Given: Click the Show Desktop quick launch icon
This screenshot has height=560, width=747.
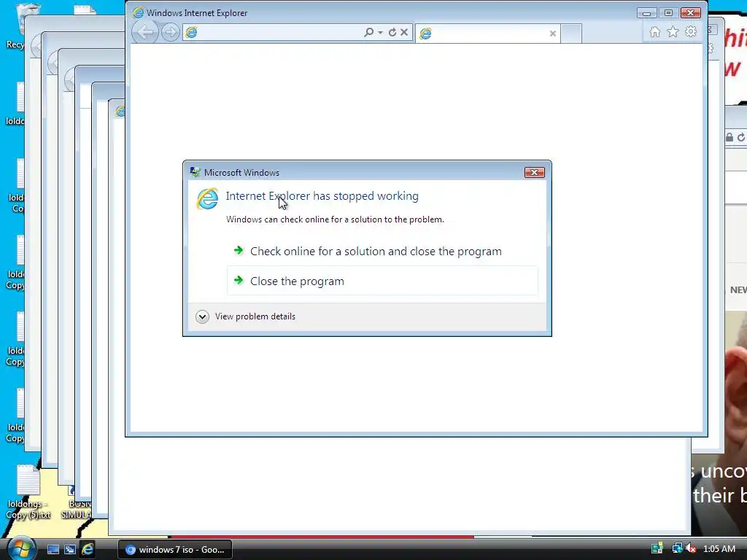Looking at the screenshot, I should [x=53, y=550].
